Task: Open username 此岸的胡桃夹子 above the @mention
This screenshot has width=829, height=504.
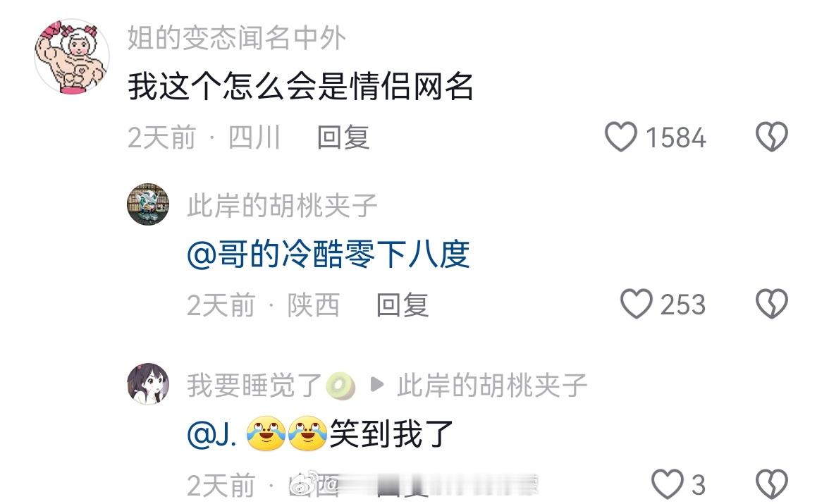Action: coord(282,206)
